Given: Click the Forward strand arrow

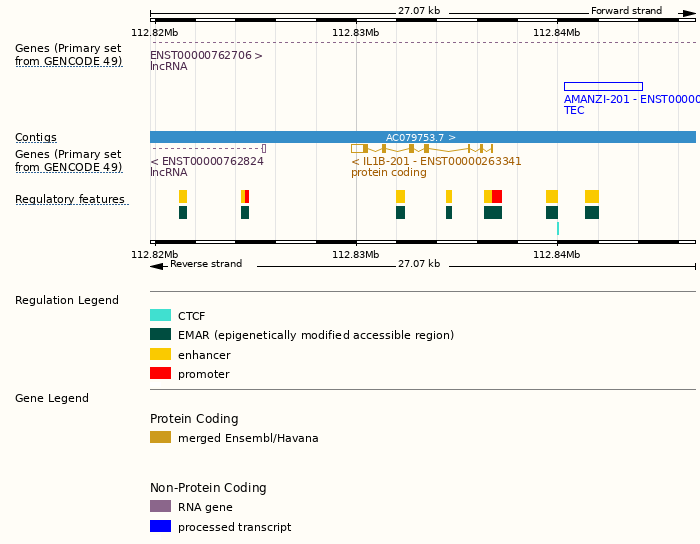Looking at the screenshot, I should pyautogui.click(x=689, y=12).
